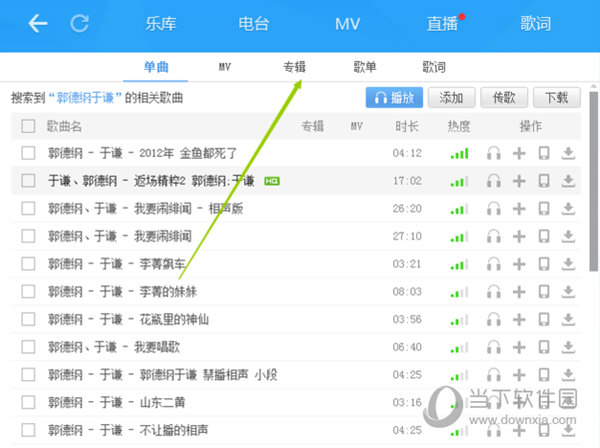Click the 下载 download button
This screenshot has height=448, width=600.
point(557,98)
